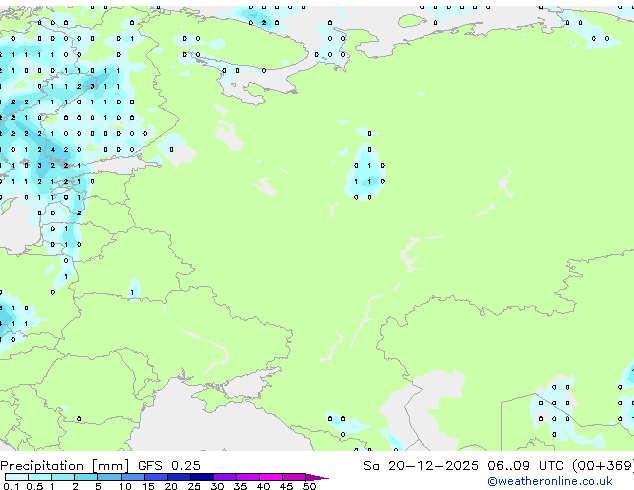Click the '0.5' legend scale label

click(34, 486)
